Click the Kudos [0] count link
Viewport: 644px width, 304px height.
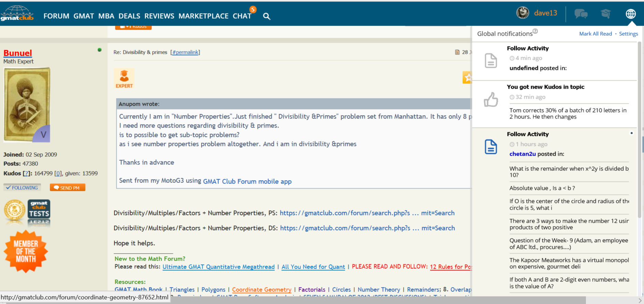point(58,173)
